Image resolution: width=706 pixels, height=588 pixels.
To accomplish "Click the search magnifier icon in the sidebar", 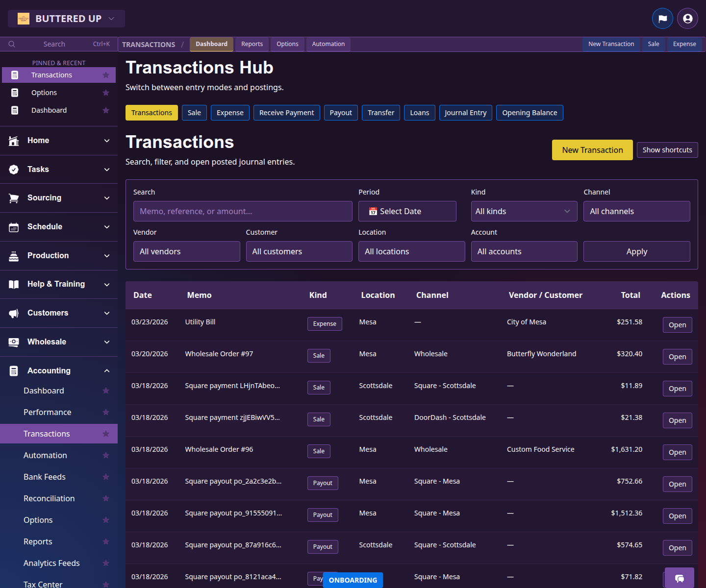I will pyautogui.click(x=12, y=44).
